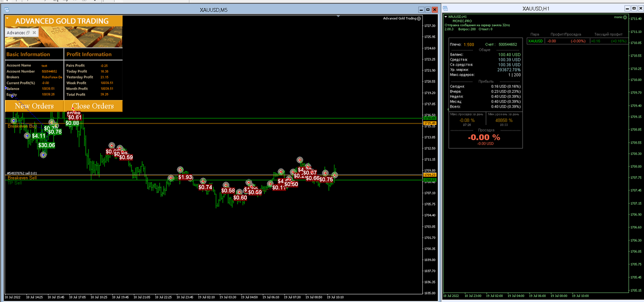Click the trade marker left of the $4.11 label
Image resolution: width=644 pixels, height=302 pixels.
[x=27, y=135]
